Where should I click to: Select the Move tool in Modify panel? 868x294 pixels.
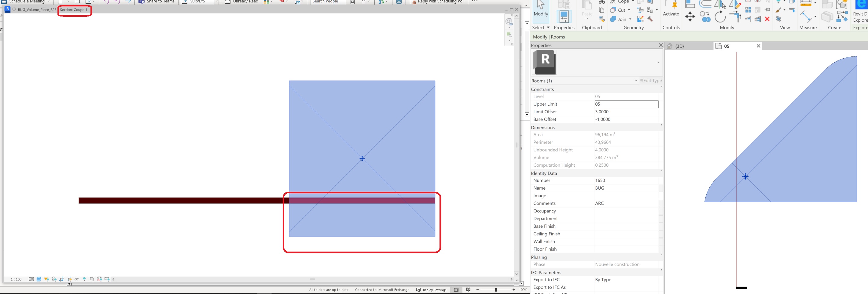click(690, 16)
